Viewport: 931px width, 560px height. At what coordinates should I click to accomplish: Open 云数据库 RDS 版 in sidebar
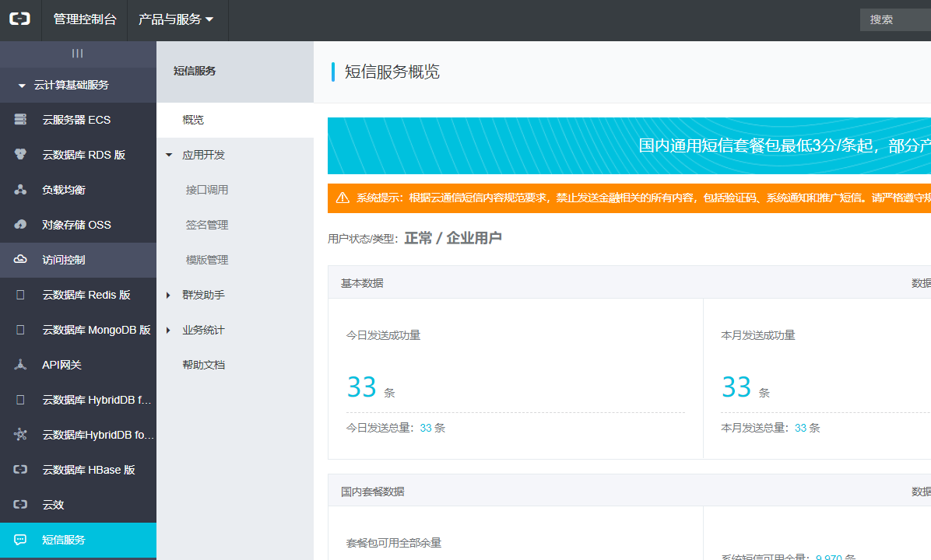[x=84, y=155]
